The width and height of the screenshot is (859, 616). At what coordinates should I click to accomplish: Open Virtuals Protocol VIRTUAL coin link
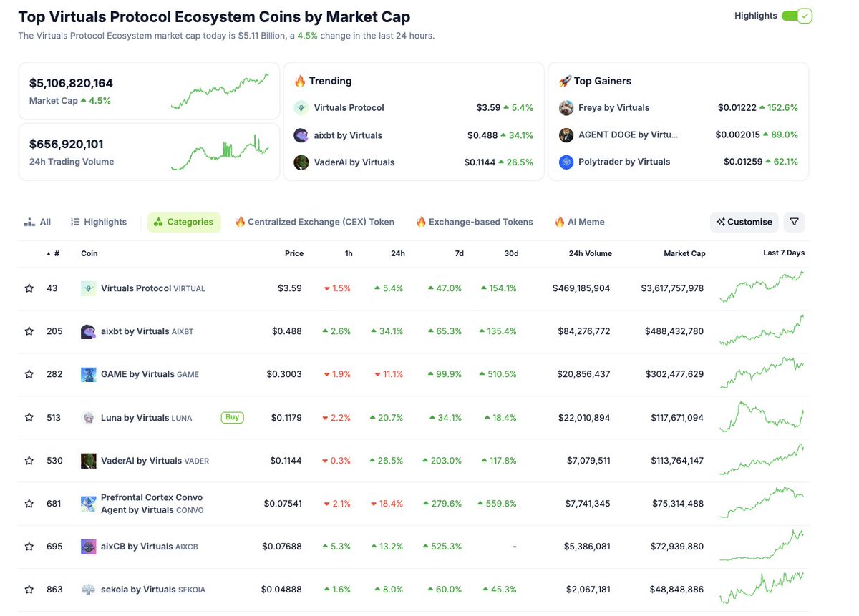point(153,288)
